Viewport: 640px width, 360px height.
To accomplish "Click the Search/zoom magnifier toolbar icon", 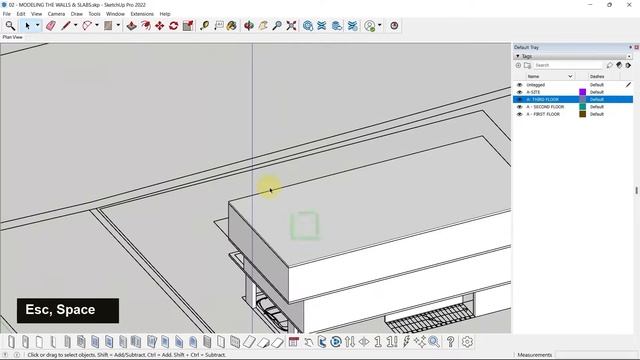I will click(x=10, y=26).
